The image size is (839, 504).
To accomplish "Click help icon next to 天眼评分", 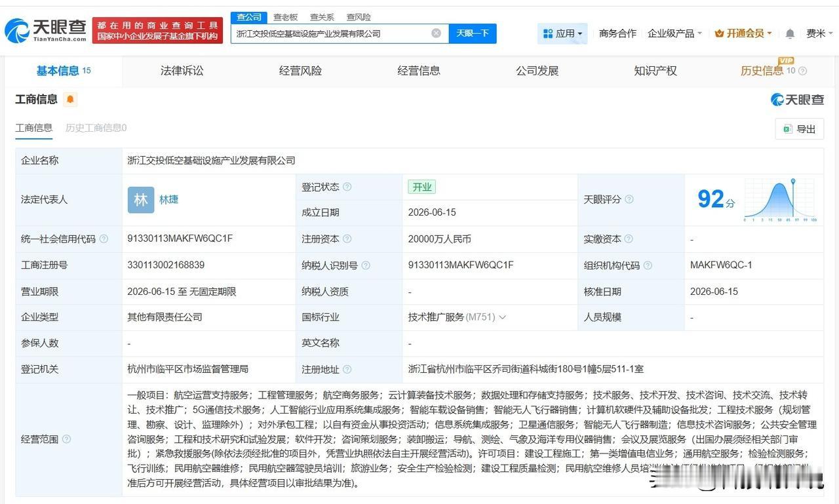I will [629, 199].
